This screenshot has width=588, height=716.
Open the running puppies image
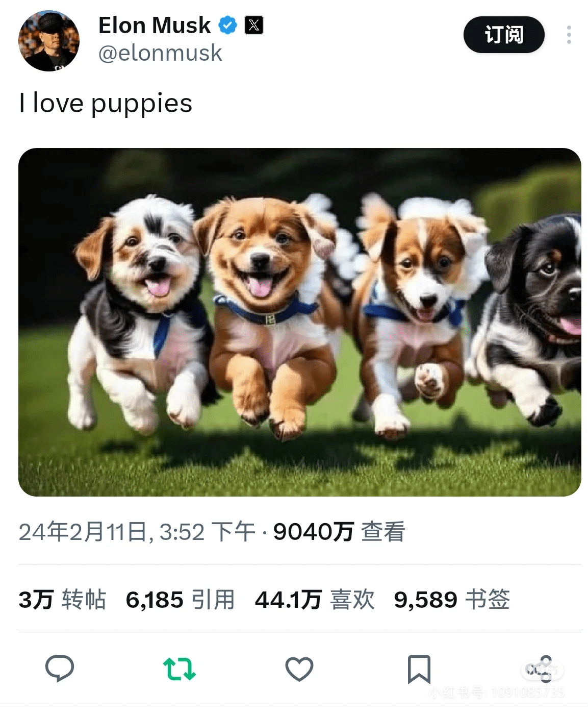click(300, 322)
